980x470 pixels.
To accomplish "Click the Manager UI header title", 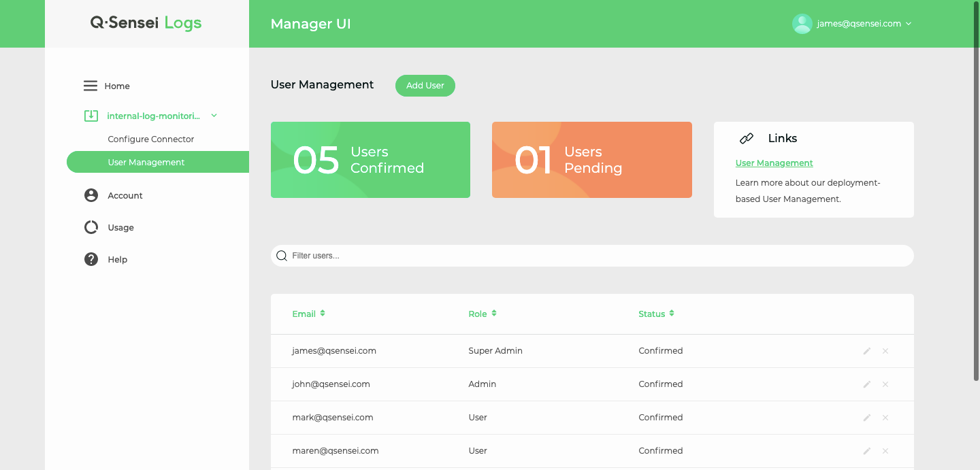I will point(311,24).
